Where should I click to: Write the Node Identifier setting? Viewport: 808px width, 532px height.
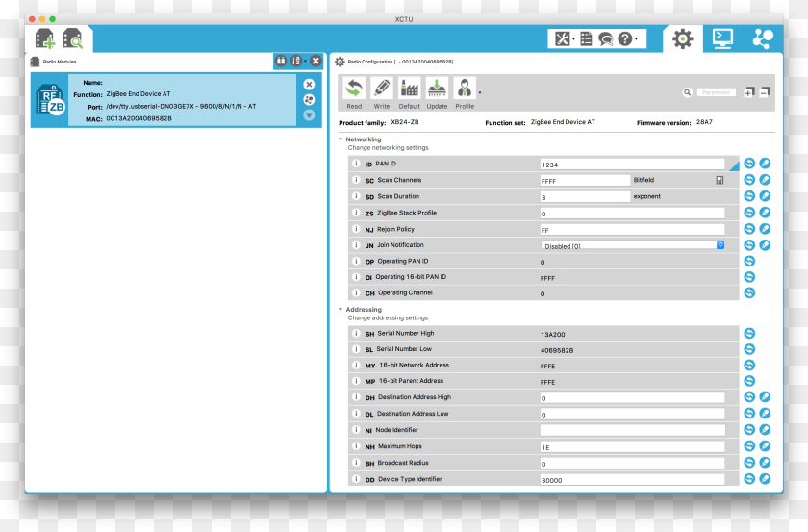click(x=766, y=430)
